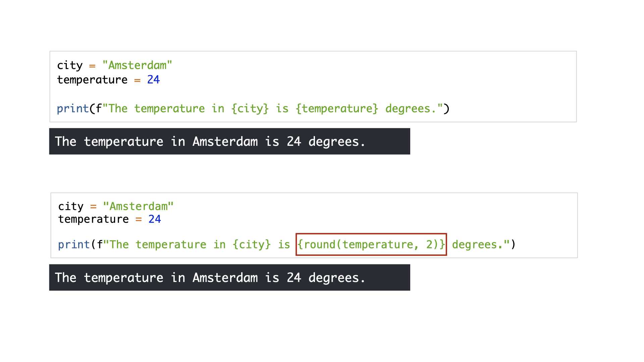Click the first dark output bar
644x362 pixels.
point(229,141)
